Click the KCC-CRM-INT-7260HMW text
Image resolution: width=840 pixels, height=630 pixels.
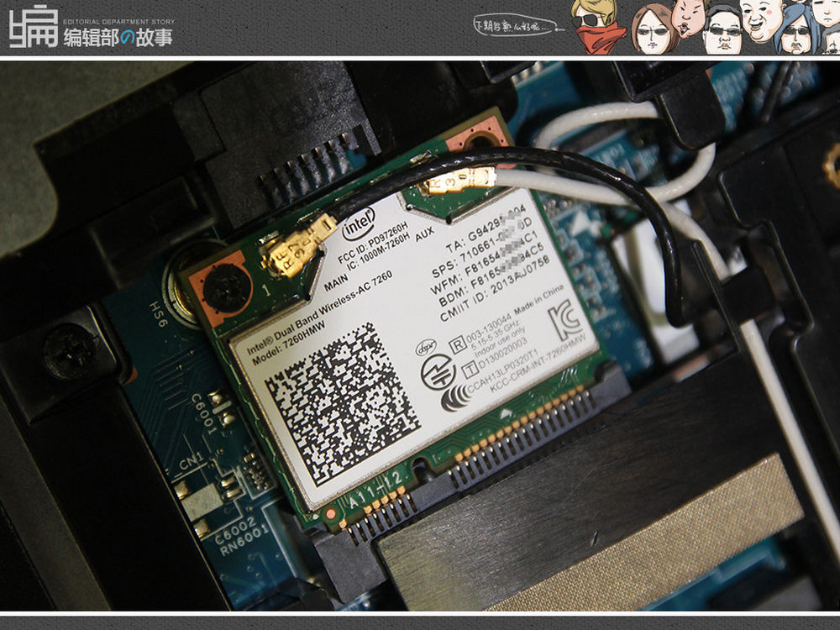pos(538,365)
